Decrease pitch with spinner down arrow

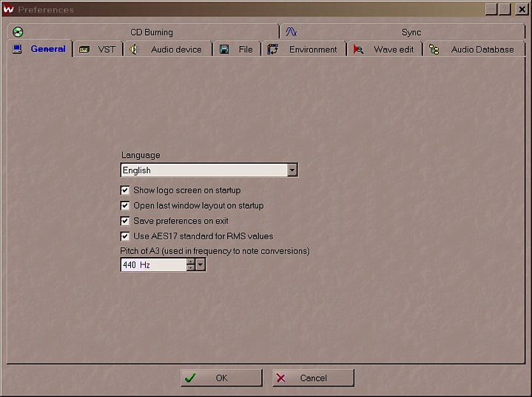tap(191, 267)
